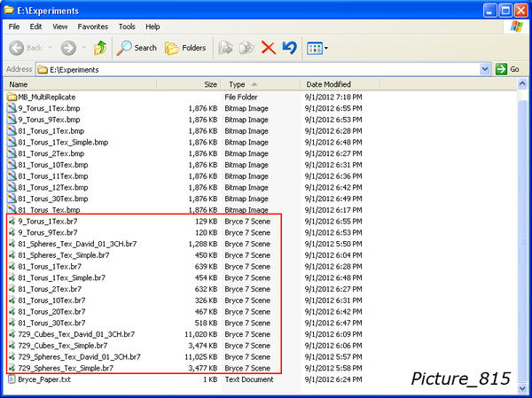Viewport: 532px width, 398px height.
Task: Click the scrollbar down arrow
Action: coord(522,388)
